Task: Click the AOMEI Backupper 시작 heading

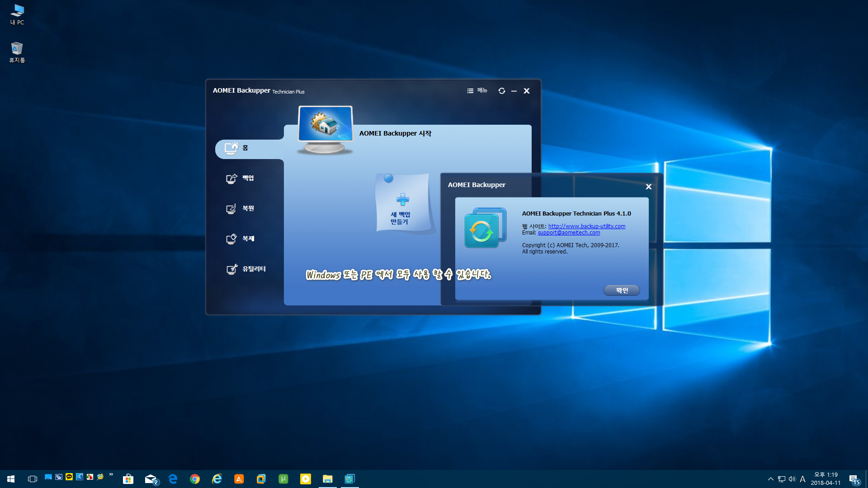Action: 395,133
